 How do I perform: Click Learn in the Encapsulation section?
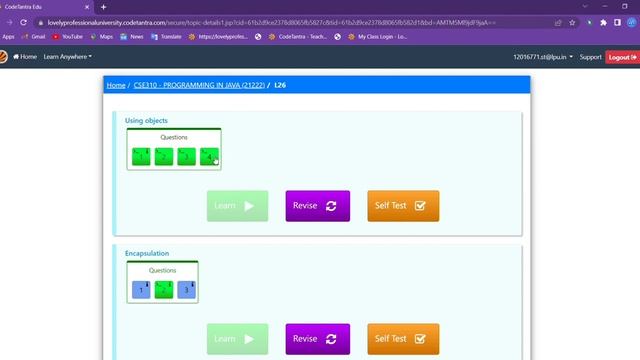point(238,339)
